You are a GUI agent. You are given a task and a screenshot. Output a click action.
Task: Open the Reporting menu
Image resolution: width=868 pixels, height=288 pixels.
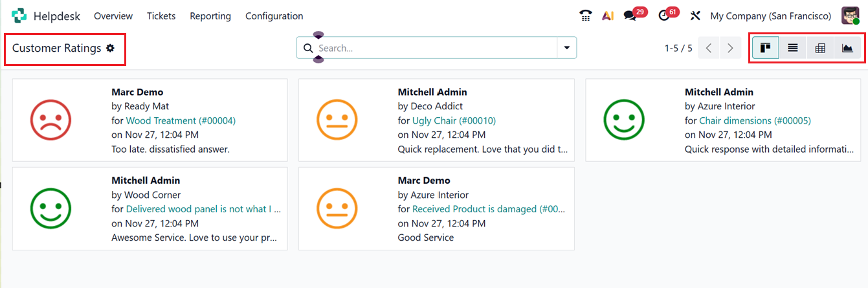click(x=210, y=16)
